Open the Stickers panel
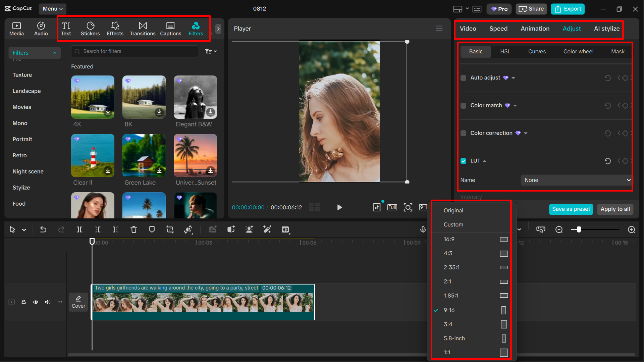This screenshot has width=644, height=362. [90, 29]
